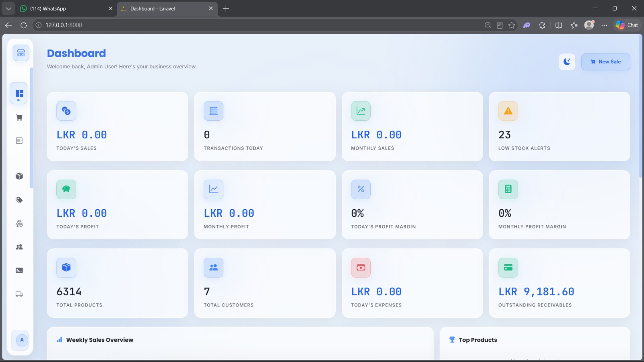Reload the page with refresh button
644x362 pixels.
pos(24,25)
